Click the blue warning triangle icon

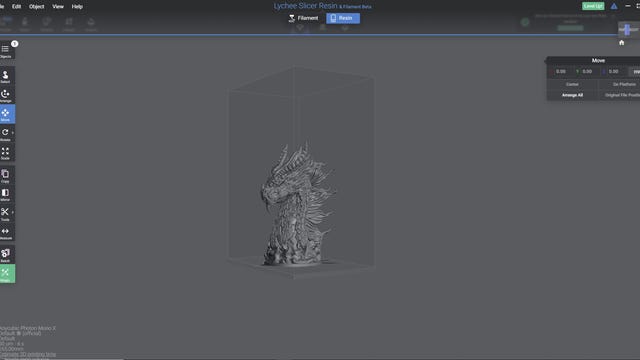(614, 6)
